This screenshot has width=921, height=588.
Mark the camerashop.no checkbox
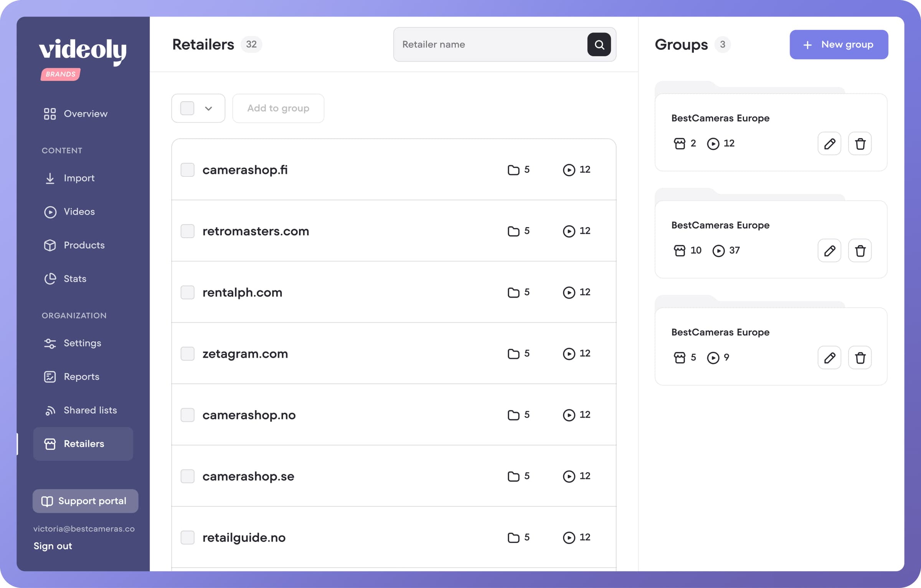[x=187, y=415]
